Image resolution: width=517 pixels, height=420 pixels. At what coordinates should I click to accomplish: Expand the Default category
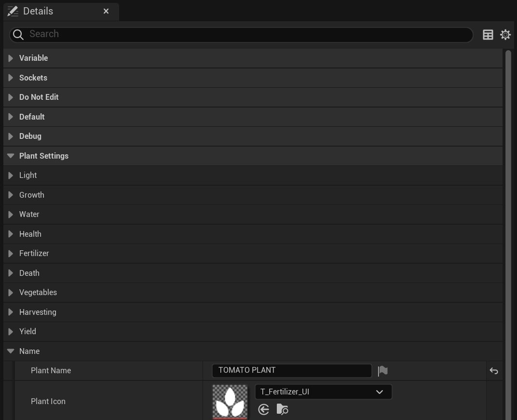tap(11, 117)
